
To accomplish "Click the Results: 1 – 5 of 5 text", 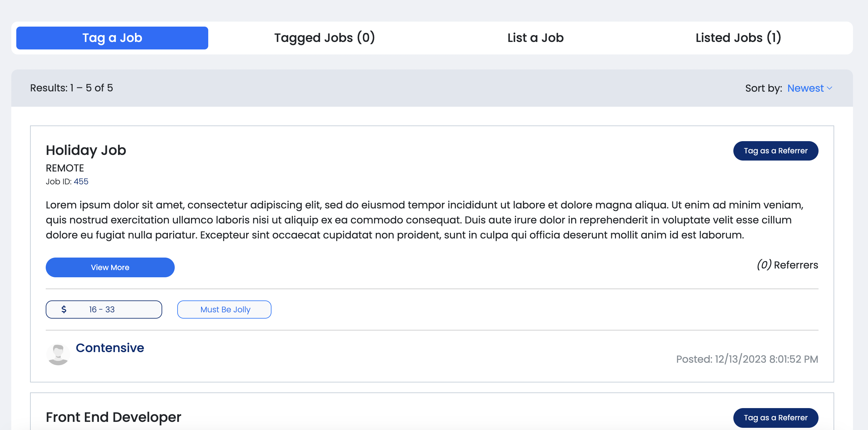I will [x=71, y=88].
